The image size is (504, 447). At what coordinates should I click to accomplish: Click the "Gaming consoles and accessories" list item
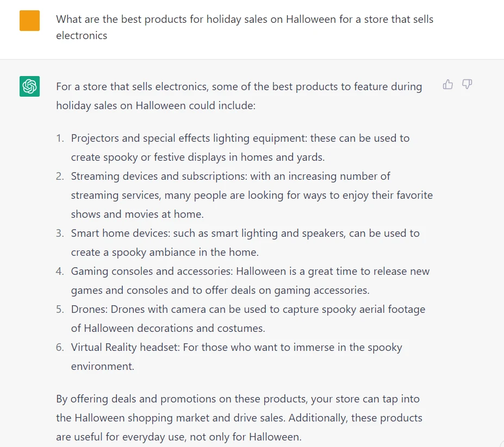[x=250, y=271]
